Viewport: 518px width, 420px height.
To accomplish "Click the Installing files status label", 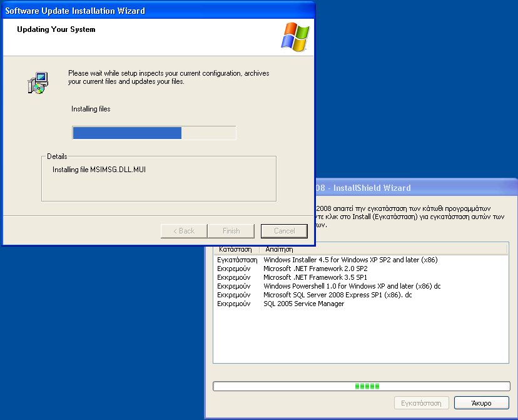I will coord(91,109).
